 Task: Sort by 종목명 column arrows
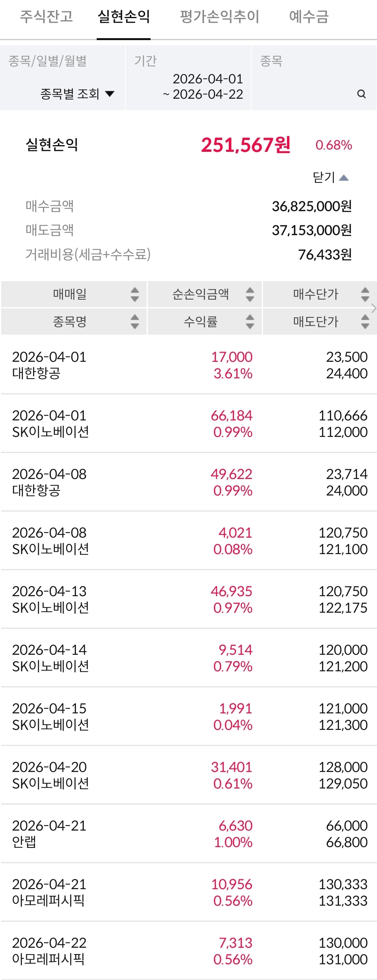[135, 321]
